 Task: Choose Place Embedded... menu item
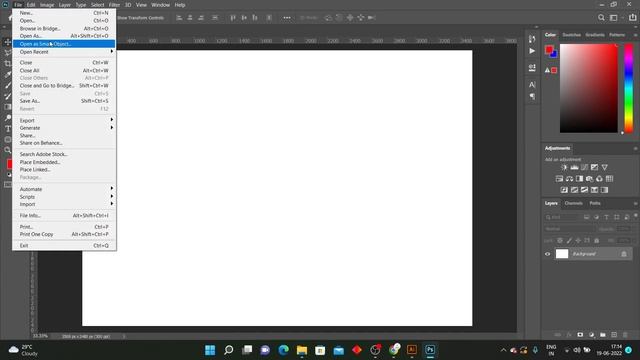(64, 162)
